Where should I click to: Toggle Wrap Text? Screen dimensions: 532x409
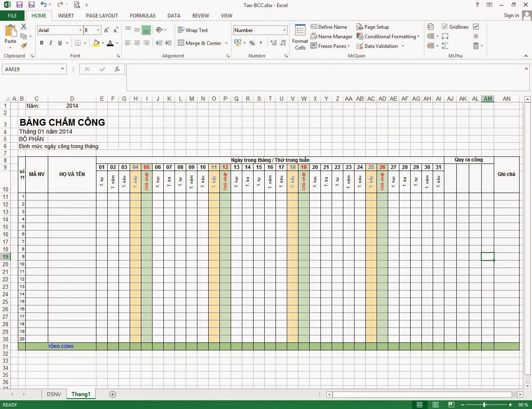pos(193,30)
